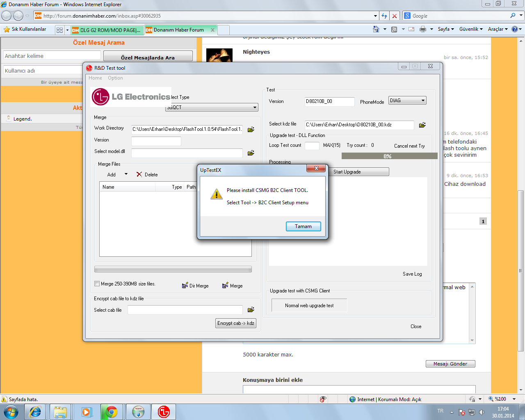The height and width of the screenshot is (420, 525).
Task: Click the RSS feeds icon
Action: point(394,29)
